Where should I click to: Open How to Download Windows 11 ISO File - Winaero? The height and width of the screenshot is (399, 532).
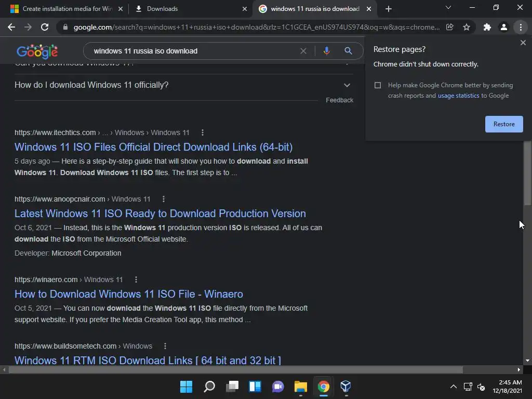pyautogui.click(x=129, y=294)
